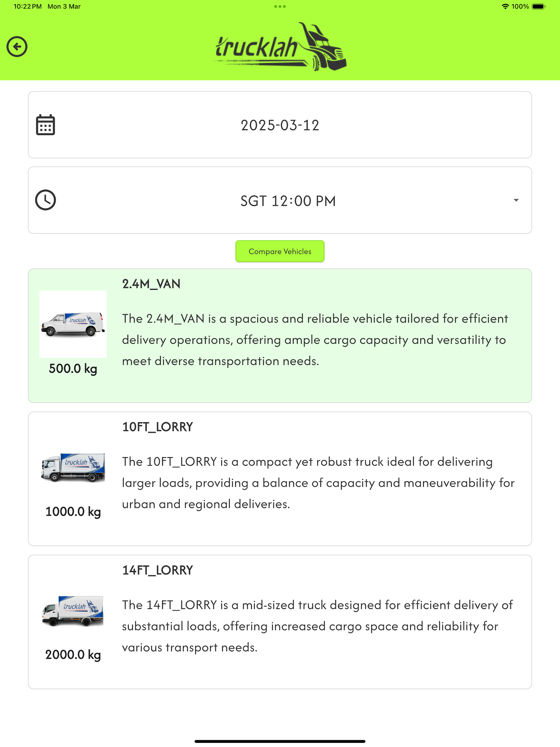
Task: Tap the 14FT lorry thumbnail image
Action: coord(73,611)
